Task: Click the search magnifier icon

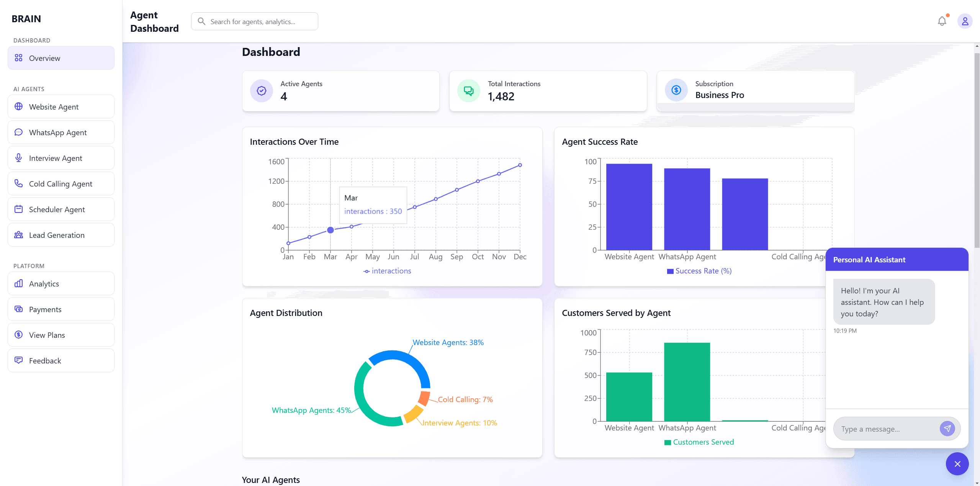Action: pyautogui.click(x=201, y=21)
